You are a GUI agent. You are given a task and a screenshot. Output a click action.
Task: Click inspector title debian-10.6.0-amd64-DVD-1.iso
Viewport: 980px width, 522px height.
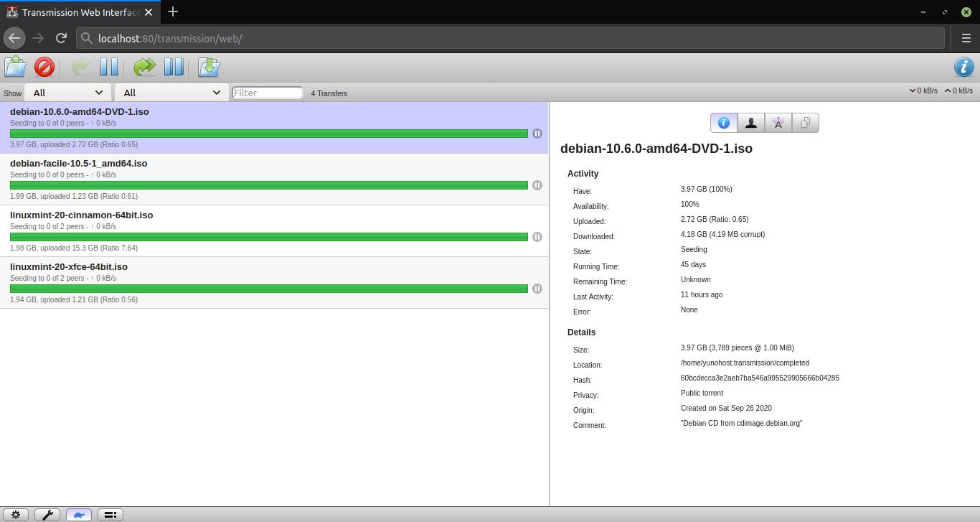[x=656, y=149]
